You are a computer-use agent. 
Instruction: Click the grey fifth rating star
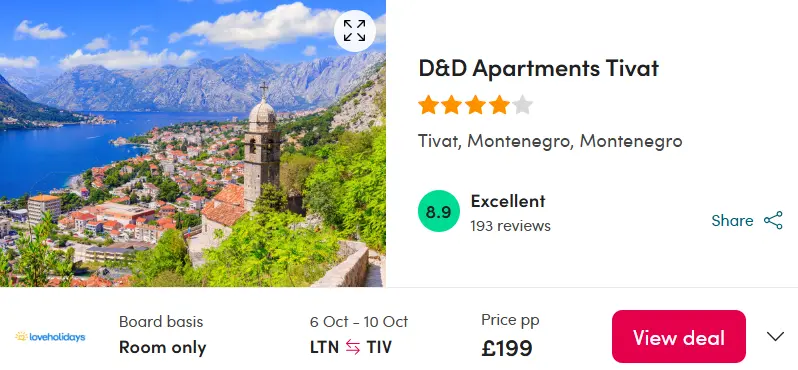(x=523, y=105)
